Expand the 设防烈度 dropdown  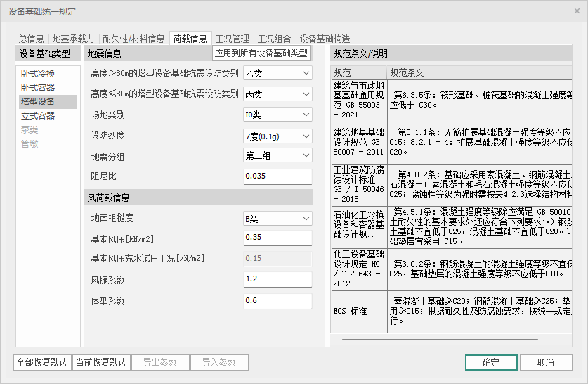pos(277,136)
